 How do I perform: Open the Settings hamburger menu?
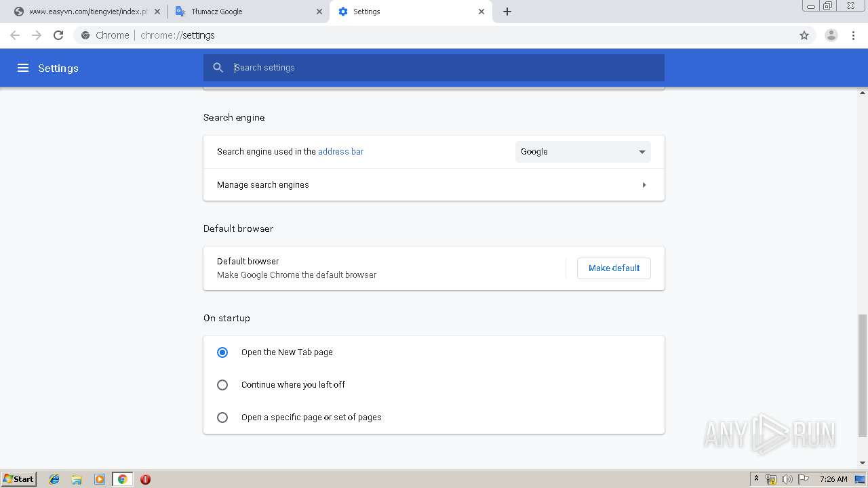point(23,68)
